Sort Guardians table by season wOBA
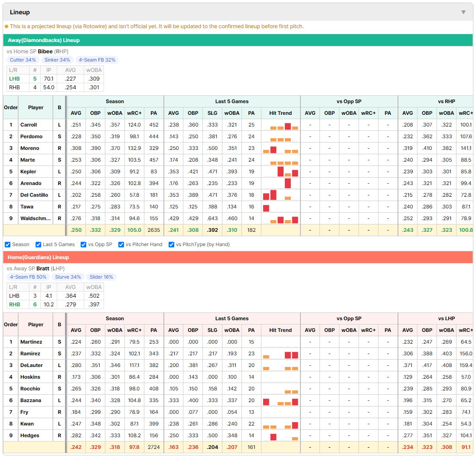This screenshot has height=458, width=476. 115,330
